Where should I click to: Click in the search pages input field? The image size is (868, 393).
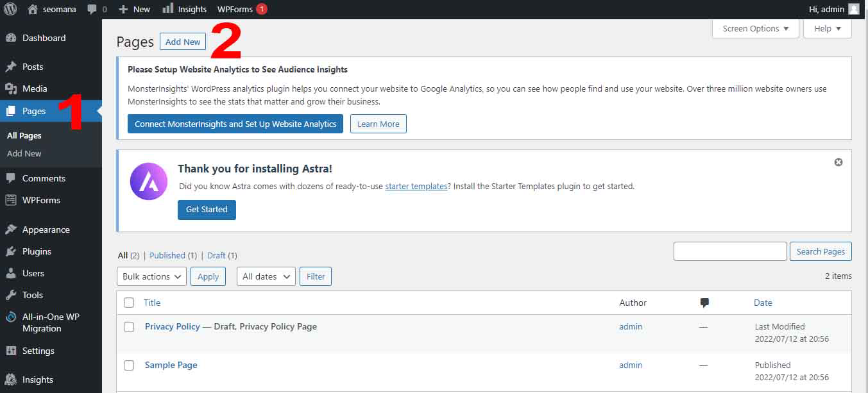click(730, 251)
